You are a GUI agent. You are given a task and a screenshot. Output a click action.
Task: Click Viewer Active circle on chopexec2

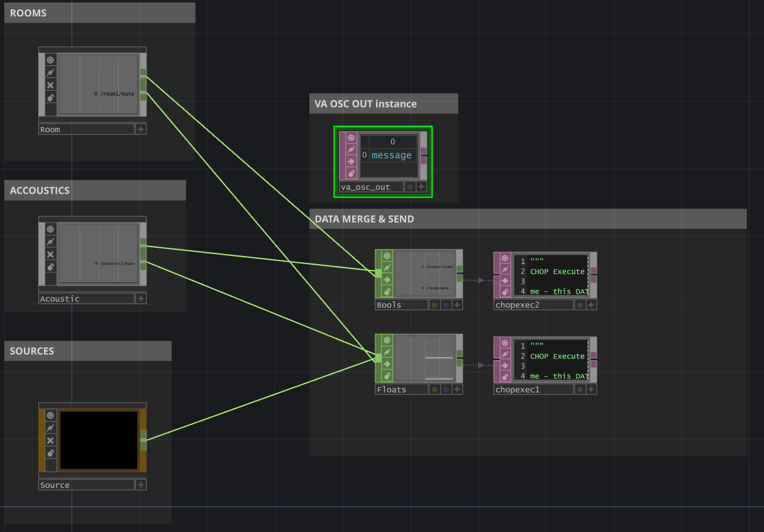tap(506, 257)
